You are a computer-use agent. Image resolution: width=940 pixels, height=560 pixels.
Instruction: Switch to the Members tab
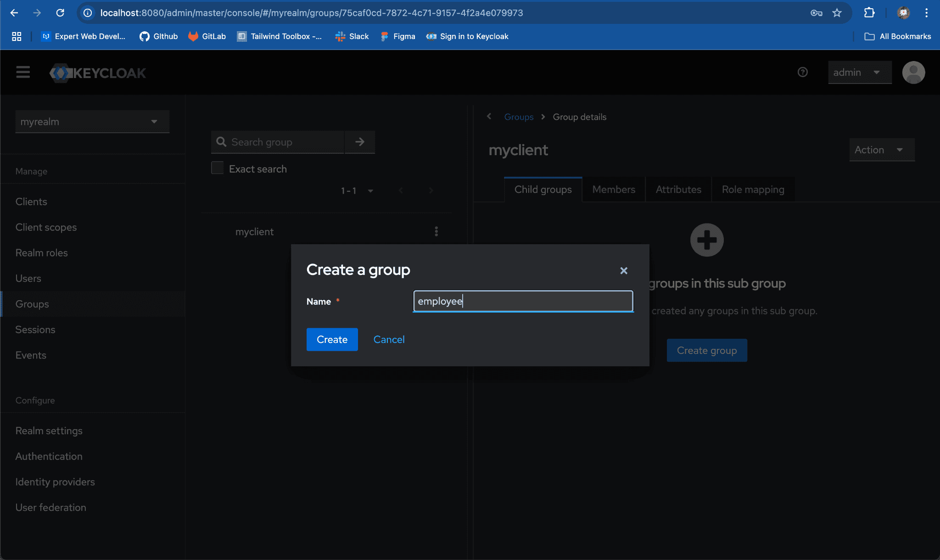[614, 190]
